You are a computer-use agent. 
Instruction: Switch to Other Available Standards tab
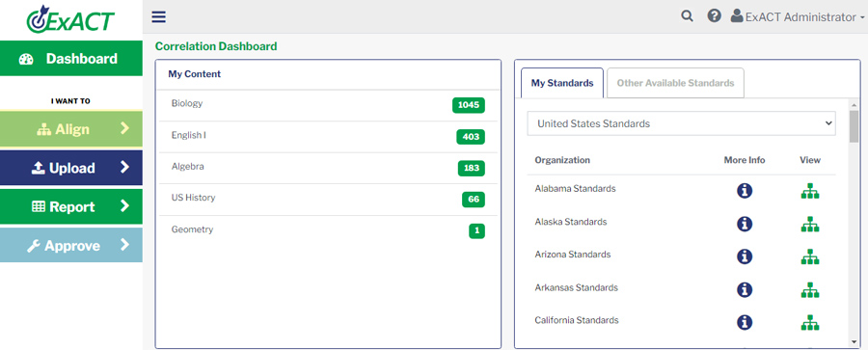point(675,83)
